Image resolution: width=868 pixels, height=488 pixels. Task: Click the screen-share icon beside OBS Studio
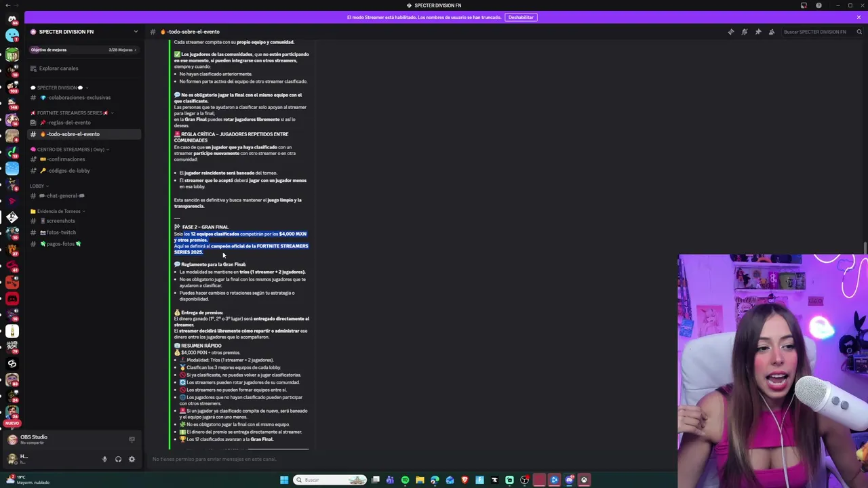(132, 439)
